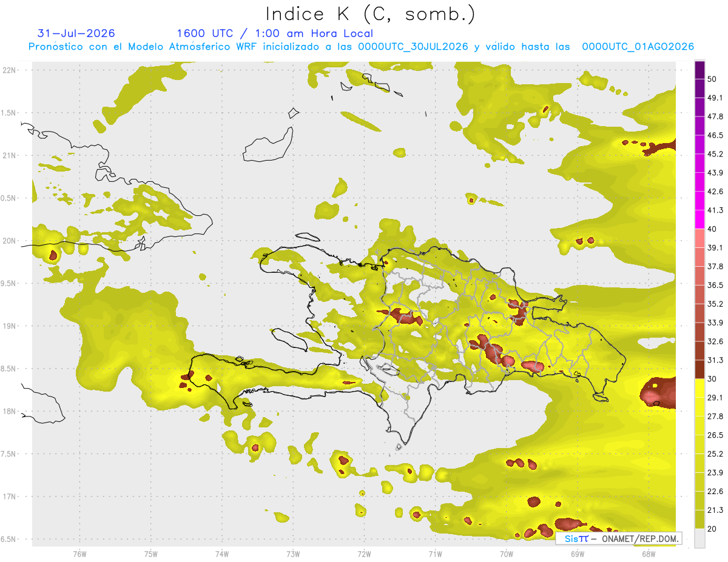Click the 76W longitude label

[79, 554]
